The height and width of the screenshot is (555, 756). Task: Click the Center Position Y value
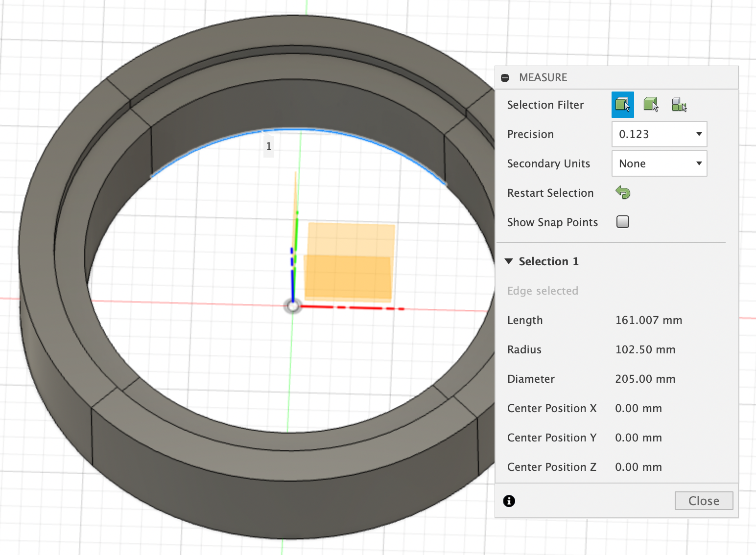638,438
